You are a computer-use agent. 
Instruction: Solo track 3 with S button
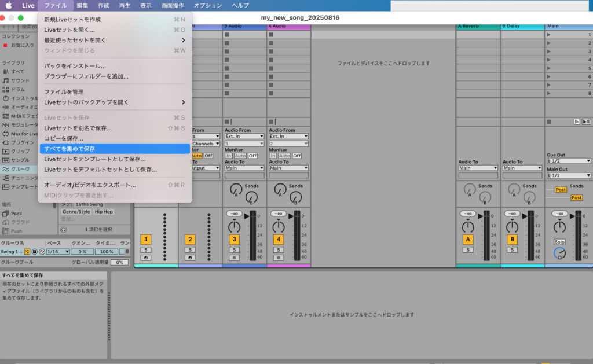(x=234, y=250)
